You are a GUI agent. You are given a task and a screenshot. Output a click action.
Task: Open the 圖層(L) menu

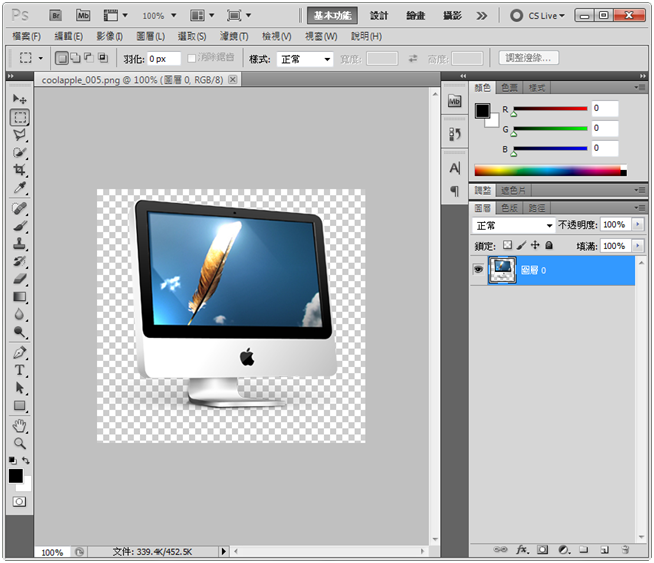coord(151,37)
